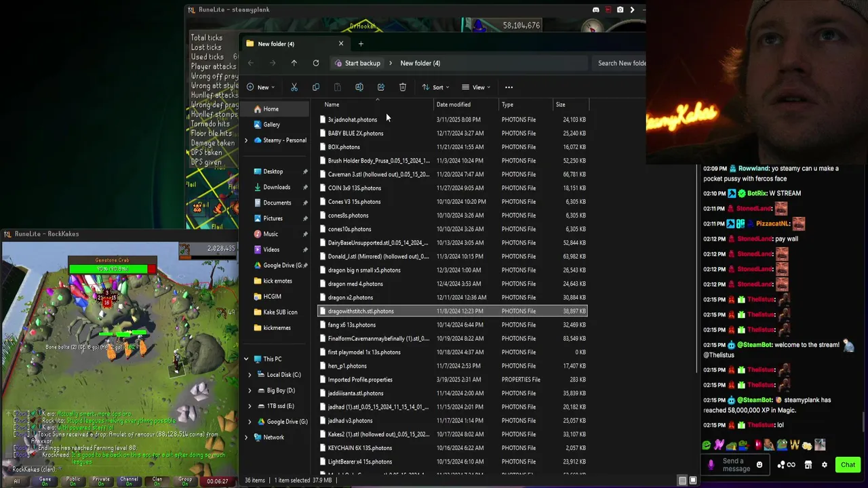Expand 1TB ssd (E:) tree node
Viewport: 868px width, 488px height.
(x=250, y=406)
